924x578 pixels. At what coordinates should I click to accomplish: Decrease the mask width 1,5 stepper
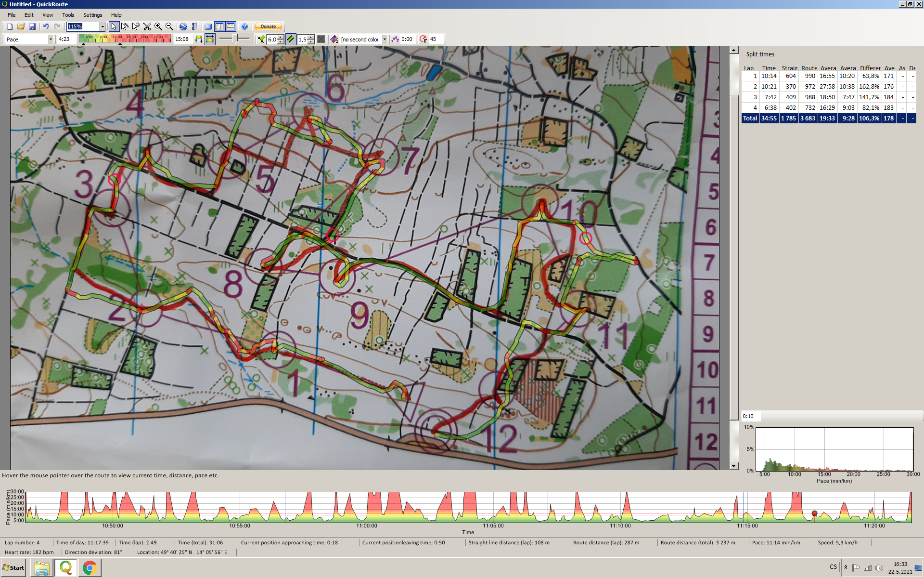[x=311, y=42]
